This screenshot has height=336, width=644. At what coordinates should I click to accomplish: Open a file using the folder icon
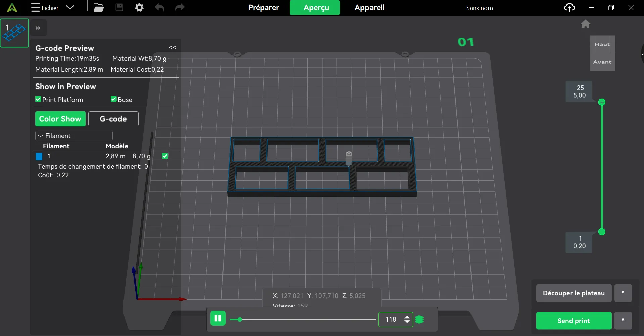(x=98, y=7)
